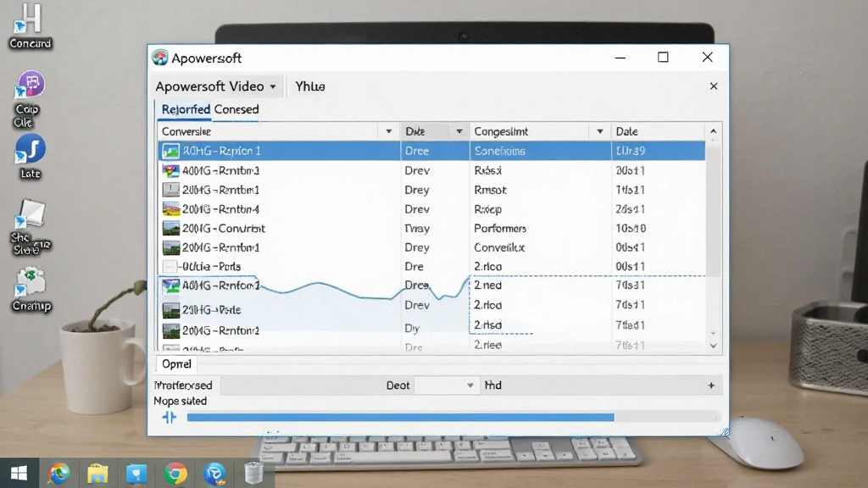Open the Cnamup desktop icon

(31, 290)
